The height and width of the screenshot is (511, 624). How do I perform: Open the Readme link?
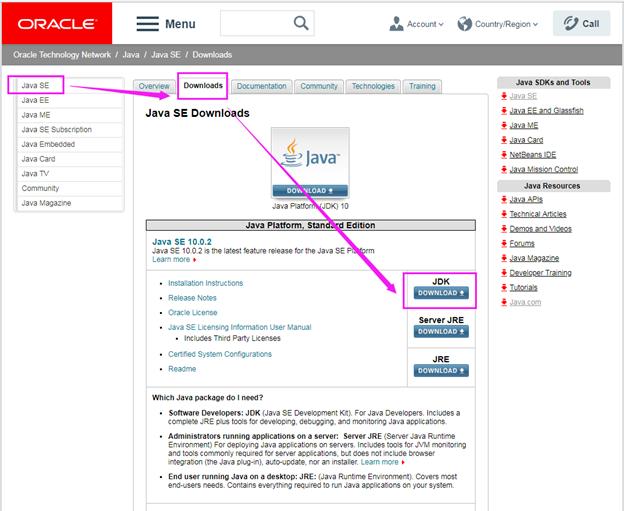[x=182, y=369]
